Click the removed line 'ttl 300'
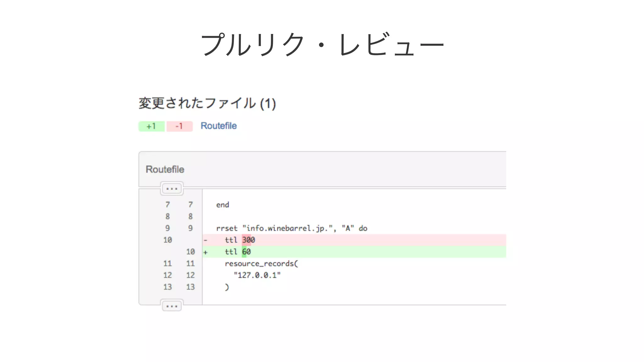The height and width of the screenshot is (362, 644). [231, 240]
